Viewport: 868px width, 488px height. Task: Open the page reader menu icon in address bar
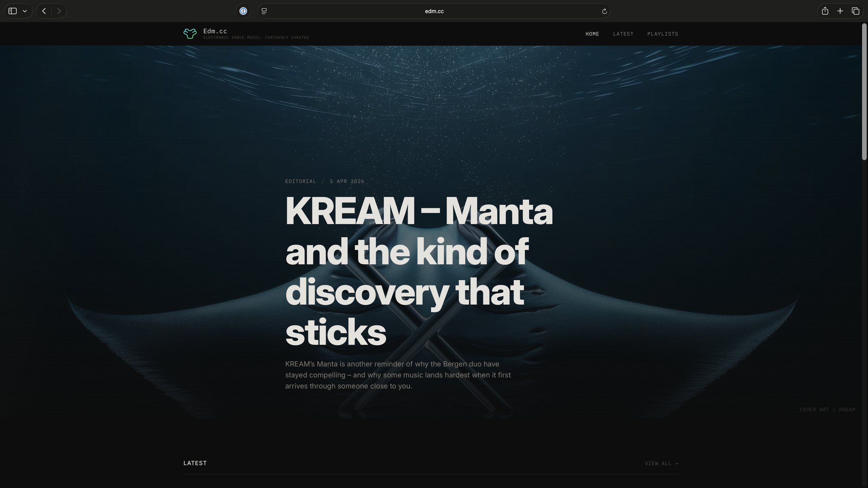(264, 11)
